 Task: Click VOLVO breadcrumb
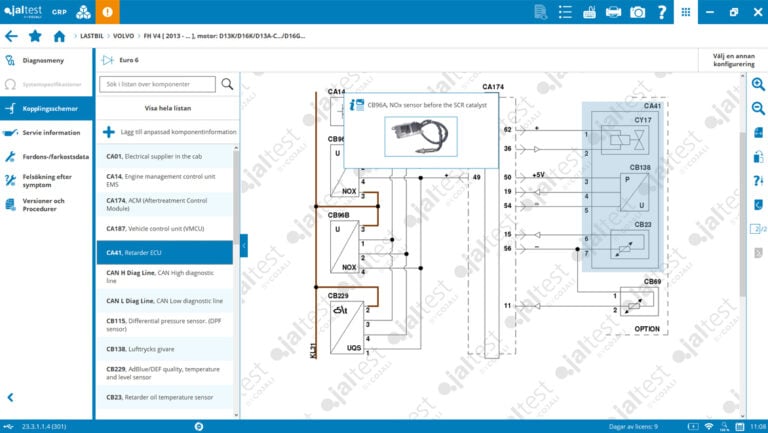click(x=123, y=36)
